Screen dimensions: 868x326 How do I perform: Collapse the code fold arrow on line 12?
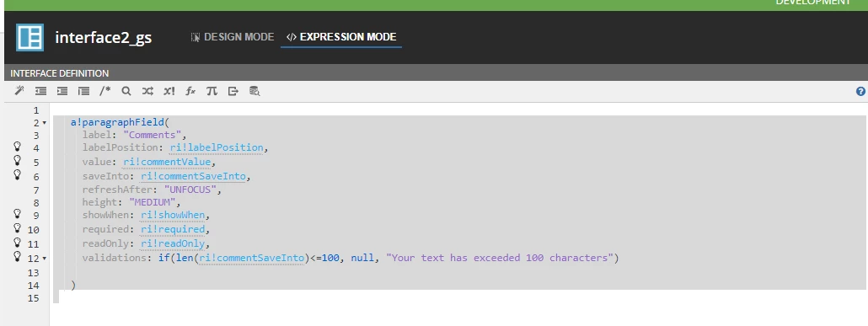[45, 259]
